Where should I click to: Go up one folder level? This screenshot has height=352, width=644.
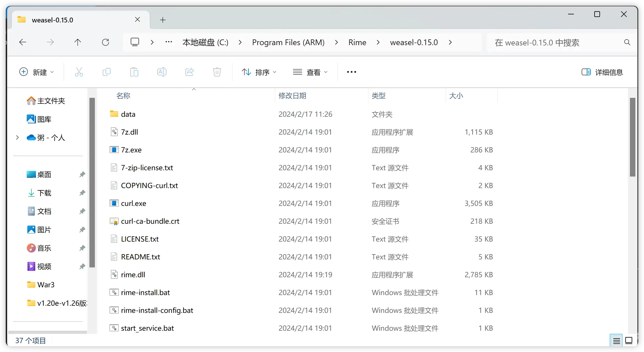pyautogui.click(x=78, y=42)
